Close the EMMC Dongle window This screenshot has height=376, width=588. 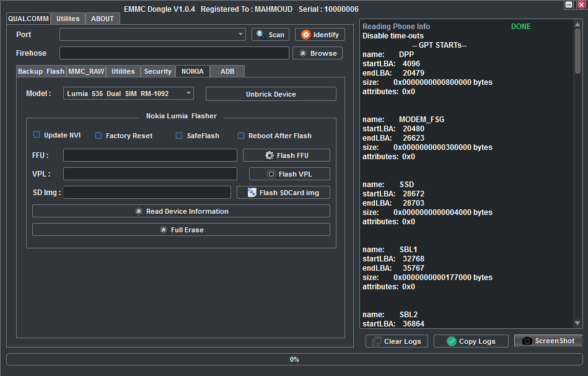(581, 4)
